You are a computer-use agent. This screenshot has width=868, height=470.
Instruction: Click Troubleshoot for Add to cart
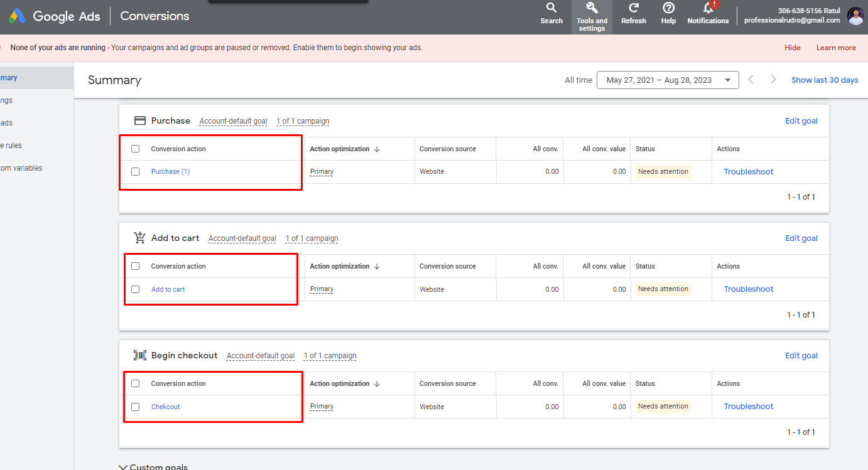pos(748,289)
